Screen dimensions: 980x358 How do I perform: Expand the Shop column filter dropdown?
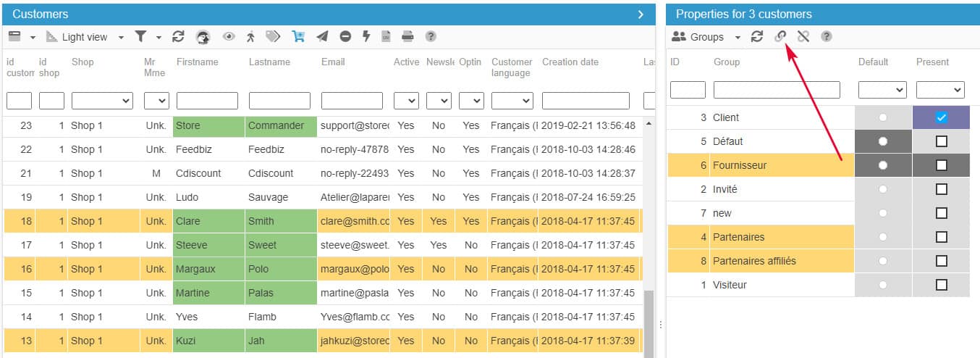(x=102, y=101)
